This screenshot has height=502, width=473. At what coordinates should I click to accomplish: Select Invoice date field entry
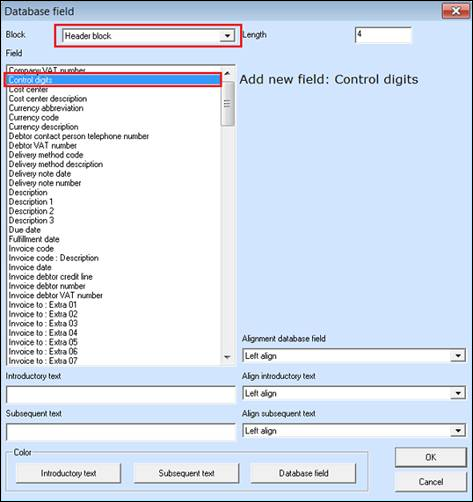30,267
